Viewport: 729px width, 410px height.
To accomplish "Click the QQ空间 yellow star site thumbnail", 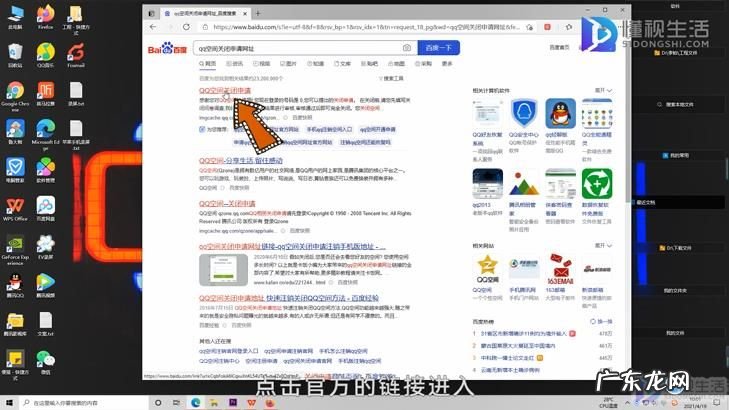I will coord(487,269).
